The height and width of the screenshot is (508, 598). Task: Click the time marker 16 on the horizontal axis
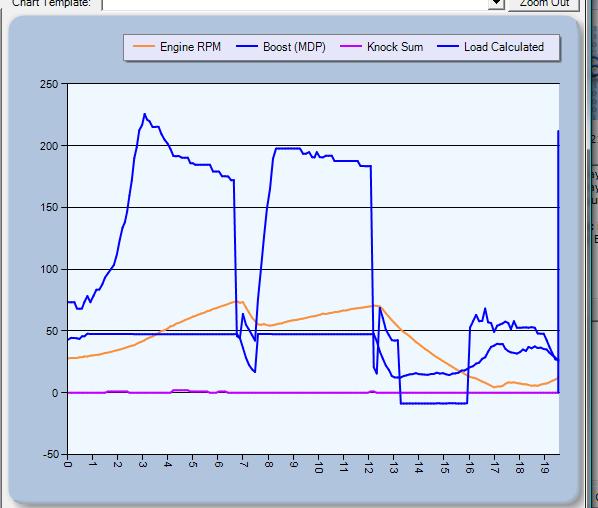point(469,468)
